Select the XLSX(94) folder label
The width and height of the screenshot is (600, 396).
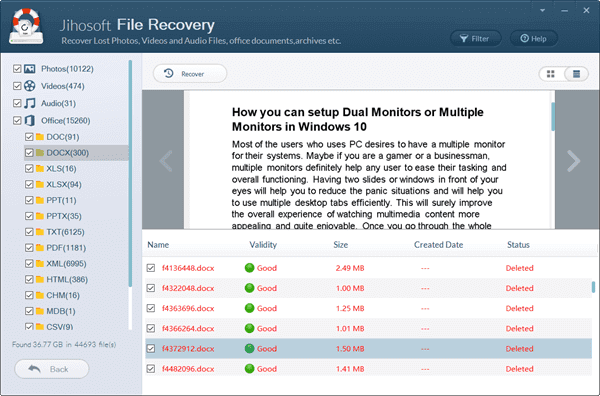click(64, 185)
